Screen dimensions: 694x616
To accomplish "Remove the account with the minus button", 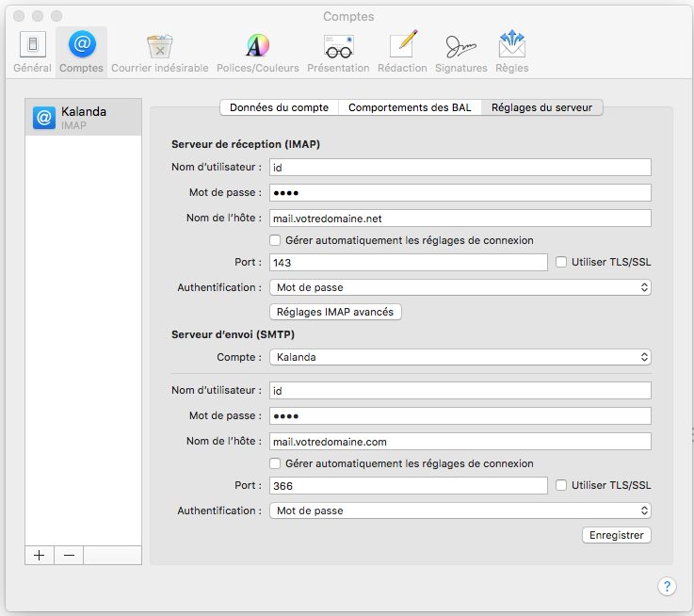I will point(69,555).
